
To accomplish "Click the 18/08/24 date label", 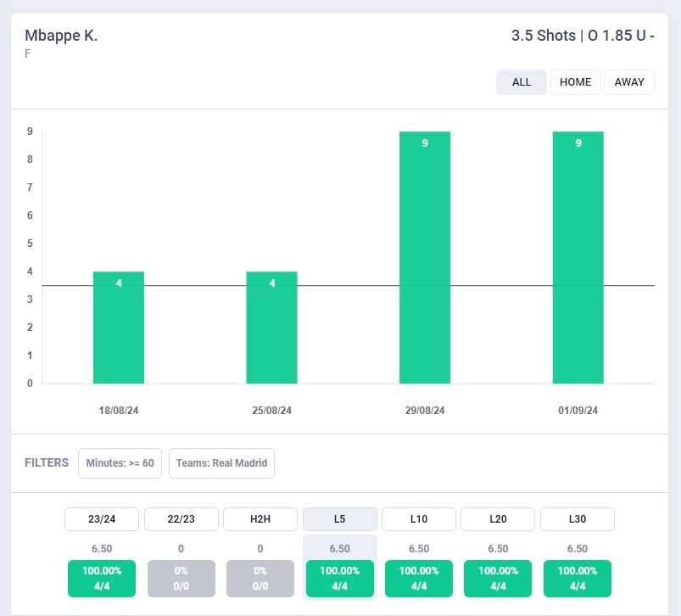I will coord(119,411).
